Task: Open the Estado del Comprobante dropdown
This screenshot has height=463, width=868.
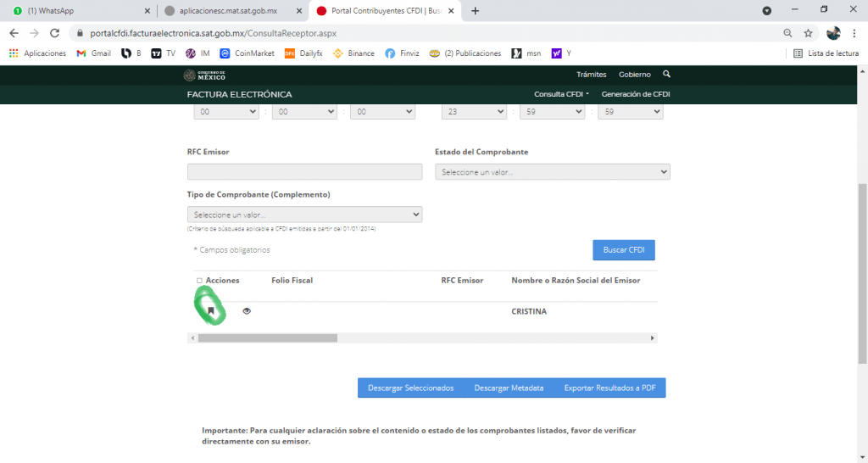Action: 553,171
